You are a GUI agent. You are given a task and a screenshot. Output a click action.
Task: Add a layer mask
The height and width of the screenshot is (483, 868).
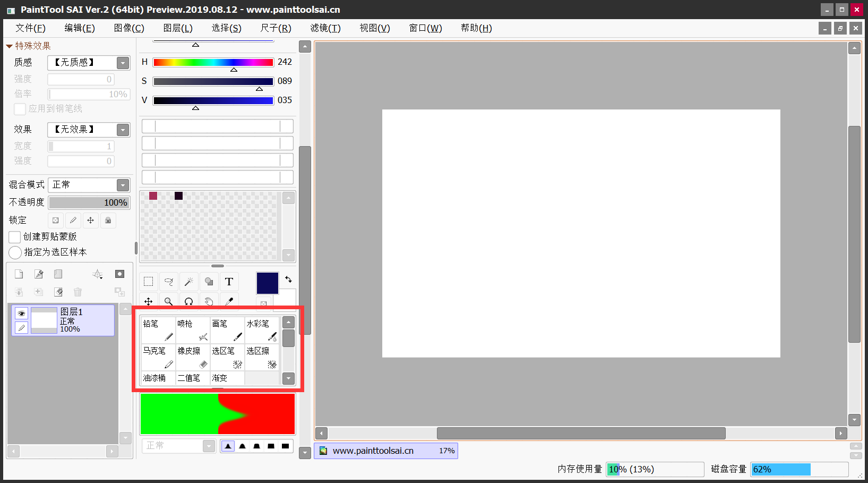click(x=119, y=274)
